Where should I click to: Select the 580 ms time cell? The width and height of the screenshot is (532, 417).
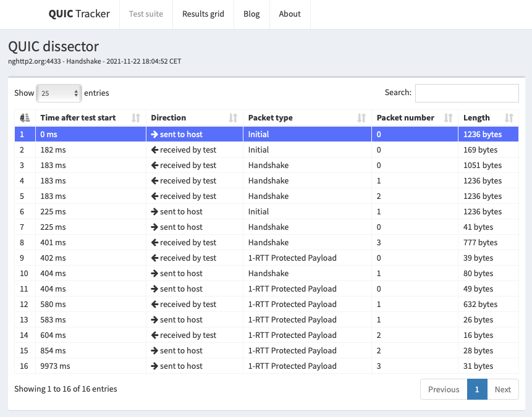[x=91, y=305]
